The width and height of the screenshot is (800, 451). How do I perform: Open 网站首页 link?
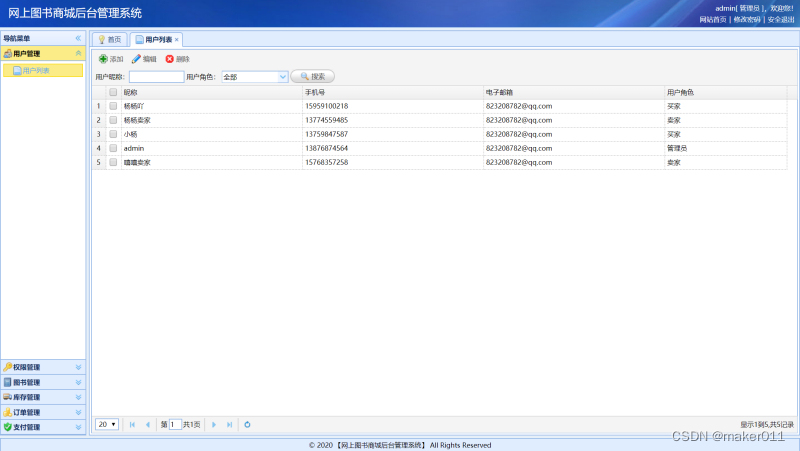pyautogui.click(x=713, y=19)
